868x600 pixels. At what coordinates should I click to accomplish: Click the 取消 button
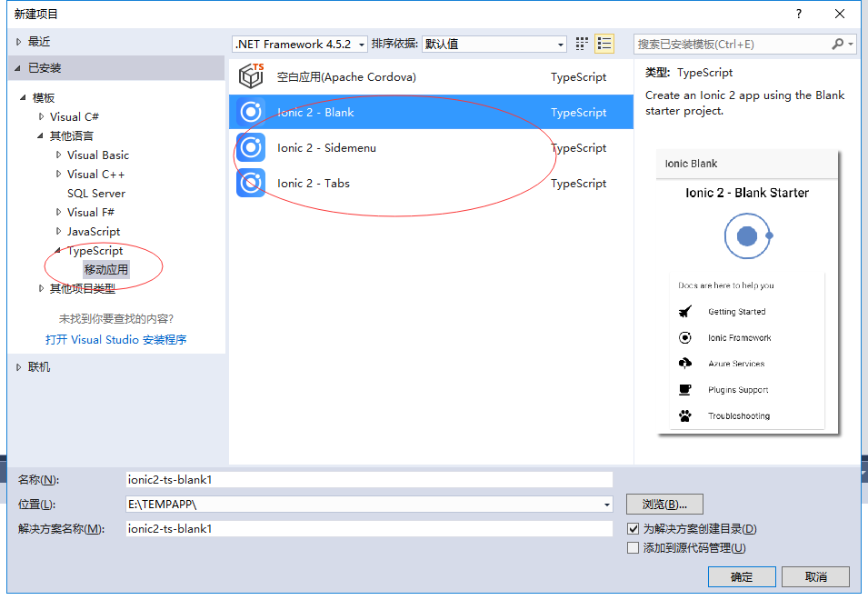[x=816, y=576]
